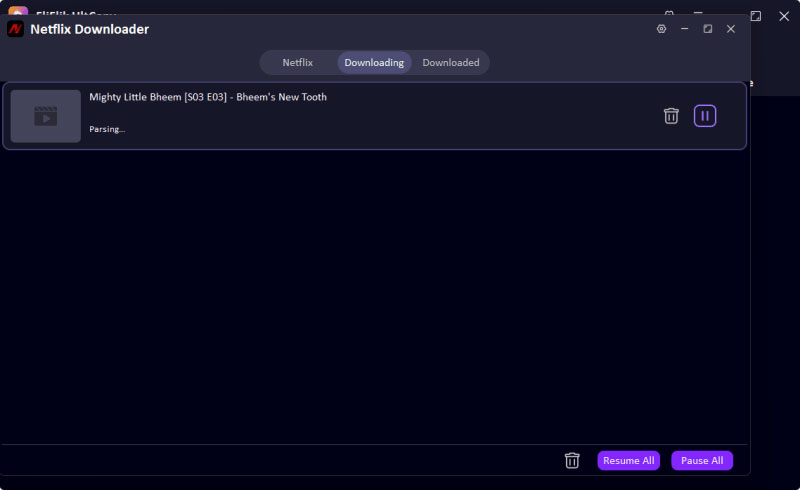This screenshot has width=800, height=490.
Task: Minimize the Netflix Downloader window
Action: (685, 29)
